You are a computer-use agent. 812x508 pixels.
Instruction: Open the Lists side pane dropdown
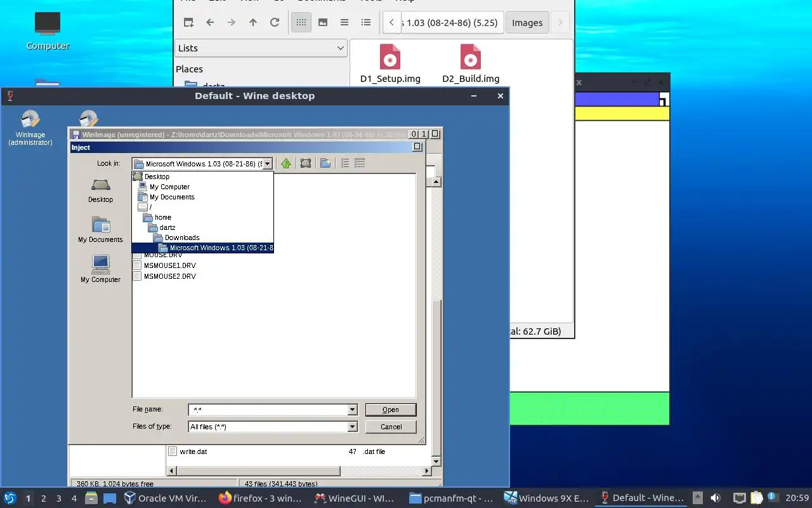[261, 48]
